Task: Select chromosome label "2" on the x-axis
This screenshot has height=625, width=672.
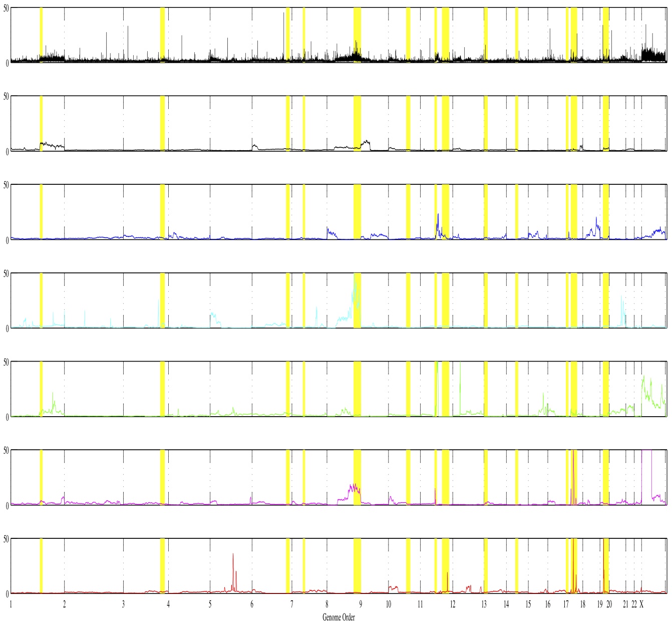Action: (x=64, y=604)
